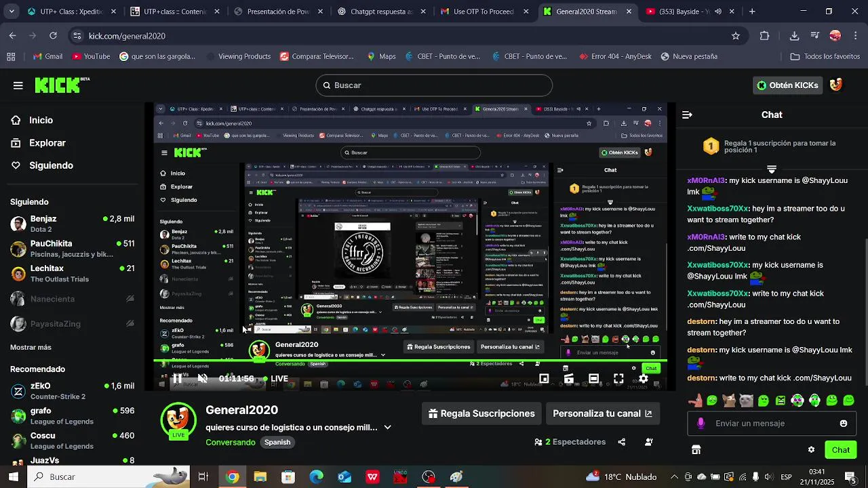Expand stream title with chevron
Image resolution: width=868 pixels, height=488 pixels.
(x=387, y=428)
